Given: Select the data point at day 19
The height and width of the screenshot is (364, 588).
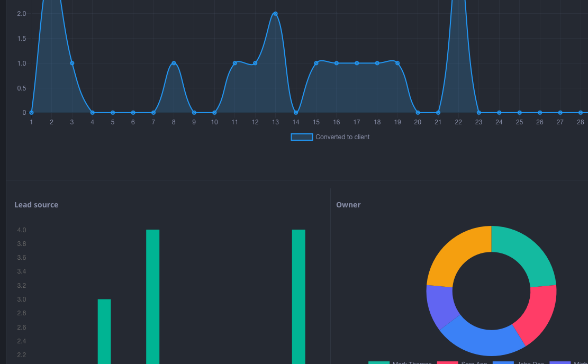Looking at the screenshot, I should click(397, 63).
